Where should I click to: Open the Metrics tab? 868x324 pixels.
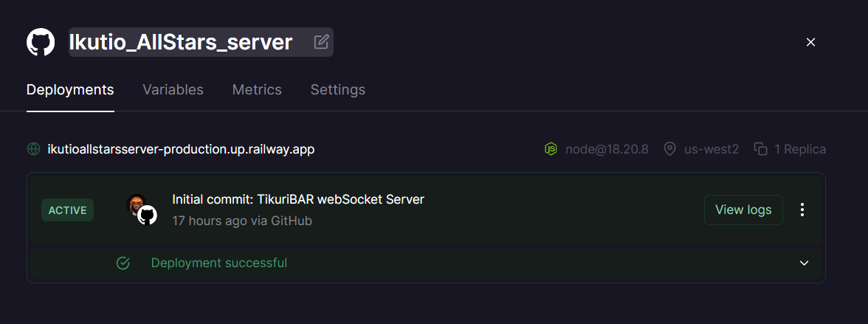257,90
